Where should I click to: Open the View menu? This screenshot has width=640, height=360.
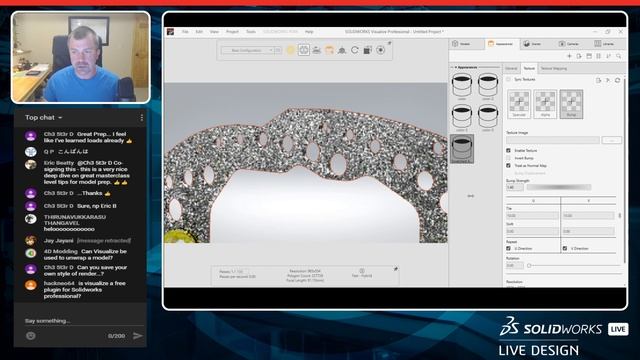(x=214, y=32)
